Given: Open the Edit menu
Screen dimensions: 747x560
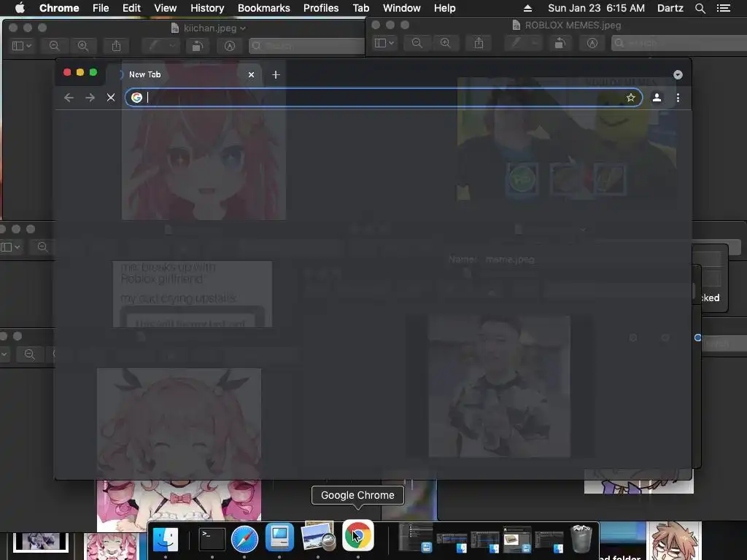Looking at the screenshot, I should pos(131,8).
